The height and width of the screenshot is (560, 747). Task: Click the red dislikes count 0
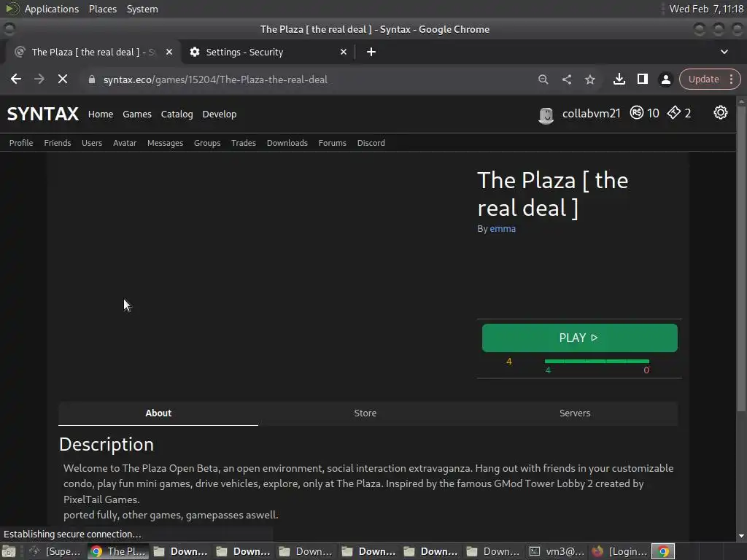[646, 370]
